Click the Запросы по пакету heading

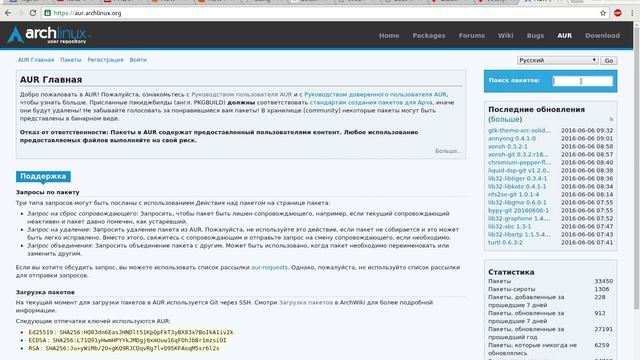[48, 192]
